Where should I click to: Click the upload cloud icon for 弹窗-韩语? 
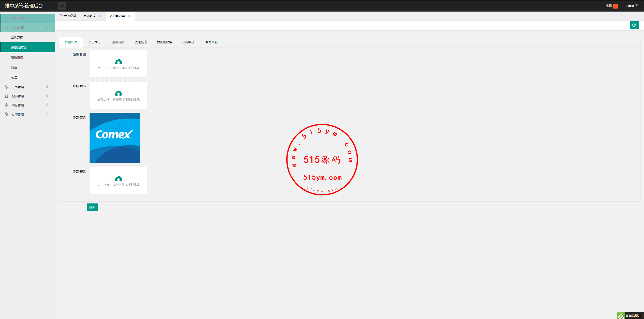[118, 93]
